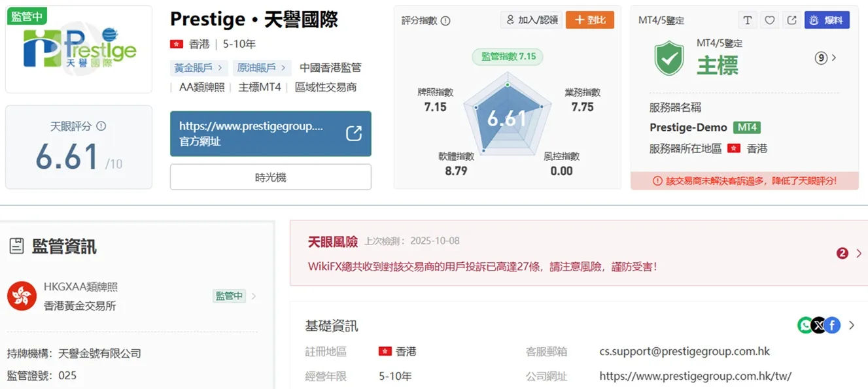Image resolution: width=868 pixels, height=389 pixels.
Task: Click the Facebook social icon
Action: tap(832, 325)
